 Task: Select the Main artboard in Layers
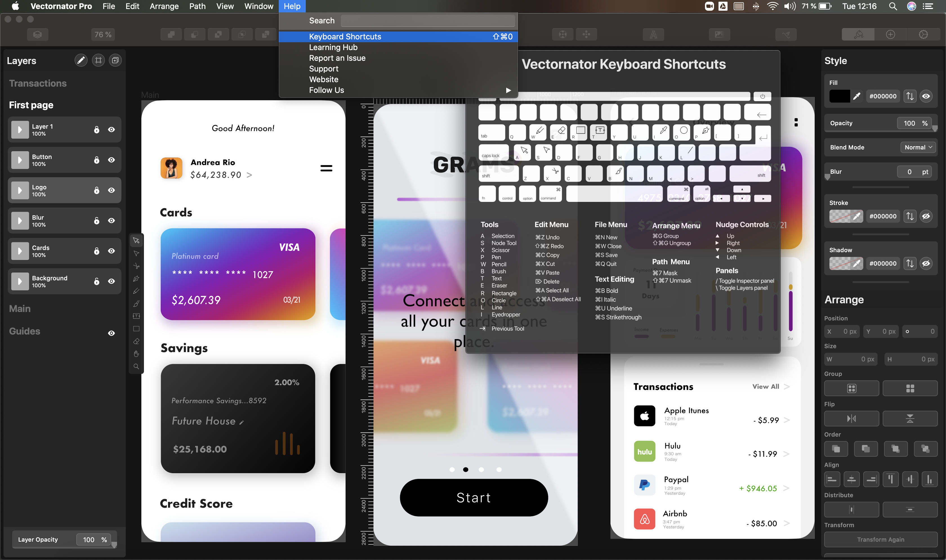pos(20,308)
